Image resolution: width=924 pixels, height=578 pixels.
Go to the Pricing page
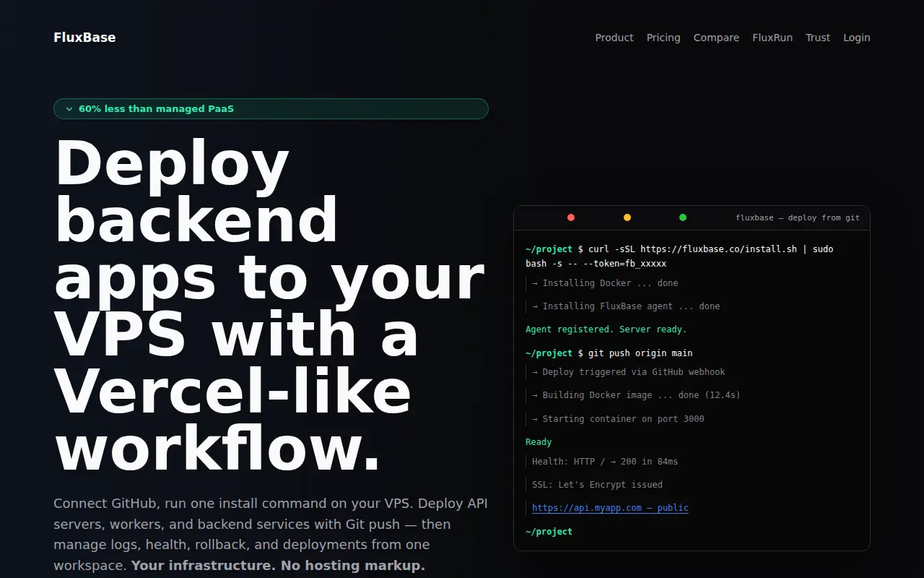663,38
